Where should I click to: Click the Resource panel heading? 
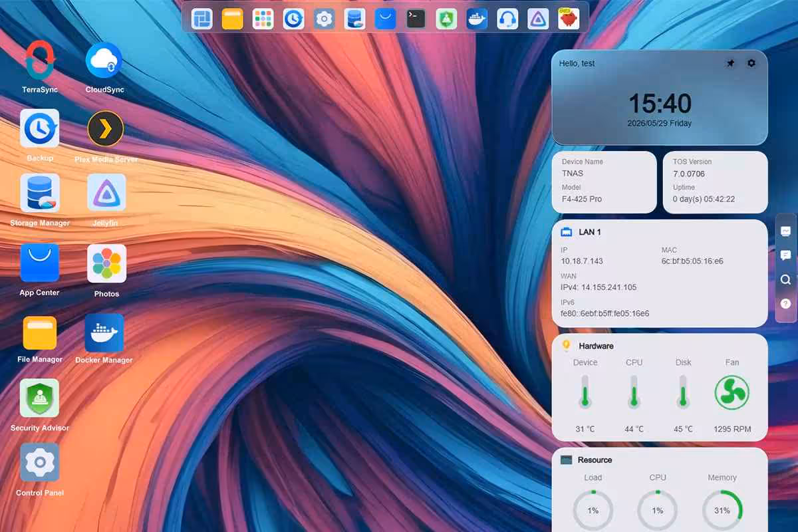(595, 460)
